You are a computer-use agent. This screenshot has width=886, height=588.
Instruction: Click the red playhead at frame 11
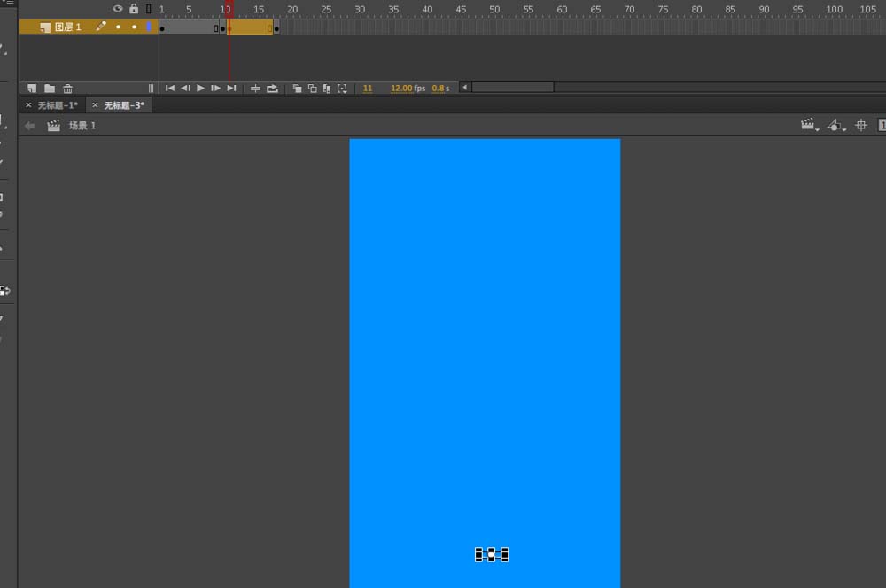[229, 8]
